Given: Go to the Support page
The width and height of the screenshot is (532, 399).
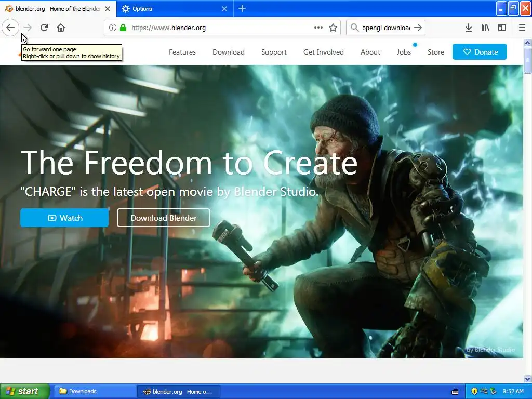Looking at the screenshot, I should point(274,52).
